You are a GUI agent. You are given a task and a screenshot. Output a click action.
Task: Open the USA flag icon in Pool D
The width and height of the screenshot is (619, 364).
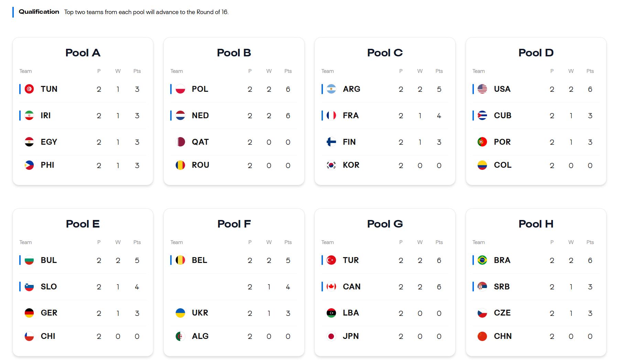pyautogui.click(x=482, y=89)
